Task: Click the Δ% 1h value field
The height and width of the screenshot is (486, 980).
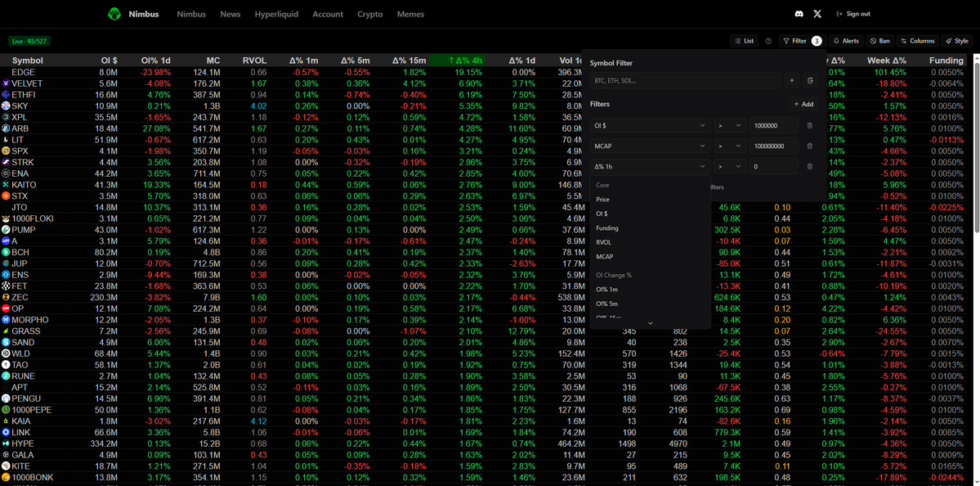Action: click(x=774, y=166)
